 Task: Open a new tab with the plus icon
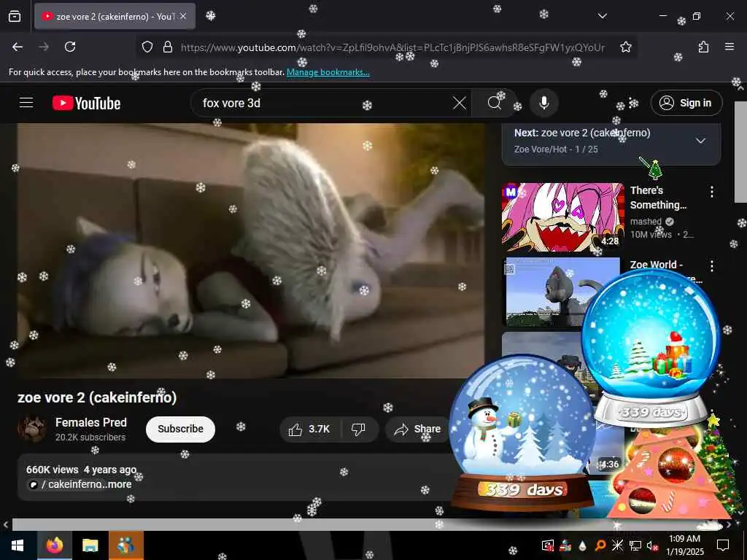pyautogui.click(x=211, y=16)
